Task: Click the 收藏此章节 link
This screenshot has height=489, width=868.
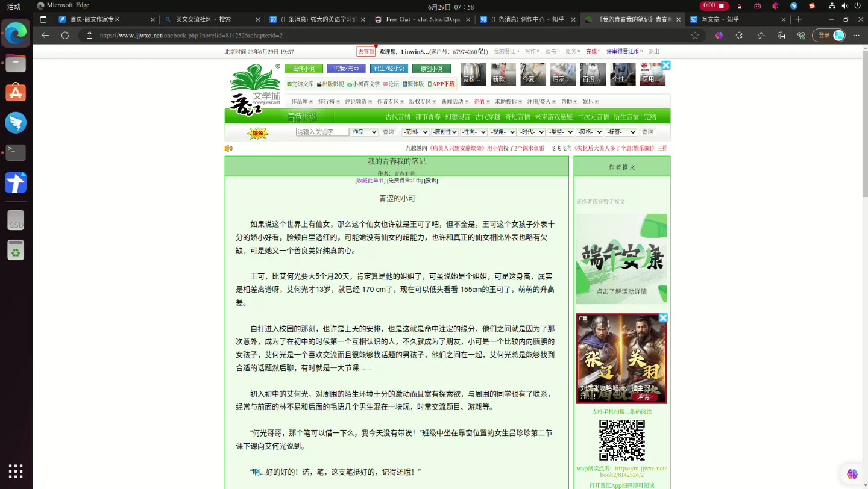Action: click(370, 181)
